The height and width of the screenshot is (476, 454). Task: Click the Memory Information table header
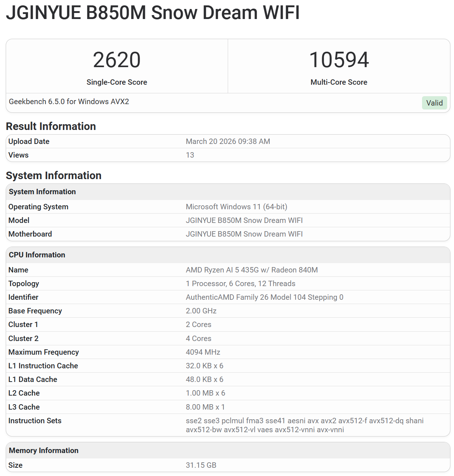point(228,451)
